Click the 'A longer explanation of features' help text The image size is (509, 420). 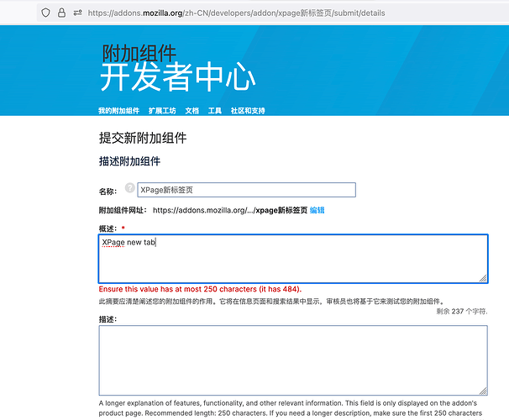291,408
